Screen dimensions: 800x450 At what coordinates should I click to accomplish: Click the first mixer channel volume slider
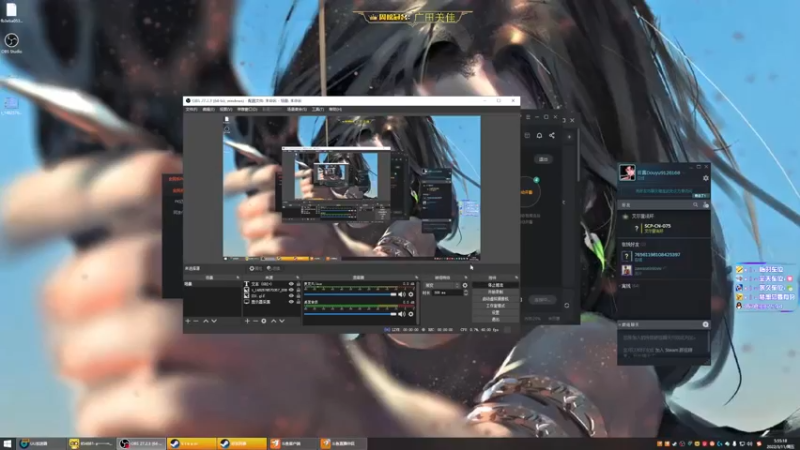(350, 294)
